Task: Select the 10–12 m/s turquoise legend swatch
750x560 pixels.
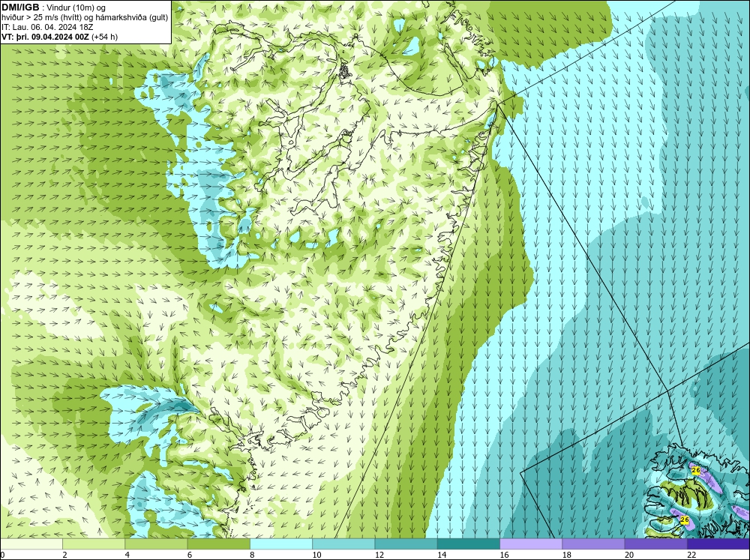Action: coord(343,544)
